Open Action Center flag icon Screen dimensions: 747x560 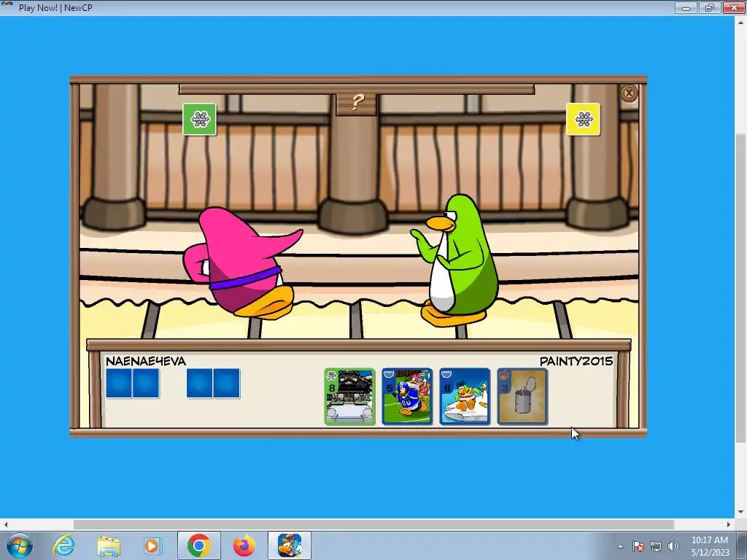[x=638, y=546]
